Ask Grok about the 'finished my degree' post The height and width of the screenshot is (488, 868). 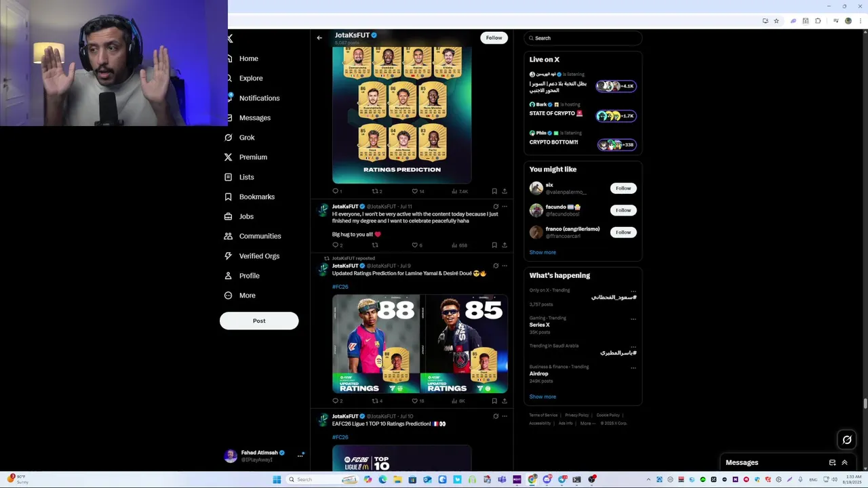[496, 207]
